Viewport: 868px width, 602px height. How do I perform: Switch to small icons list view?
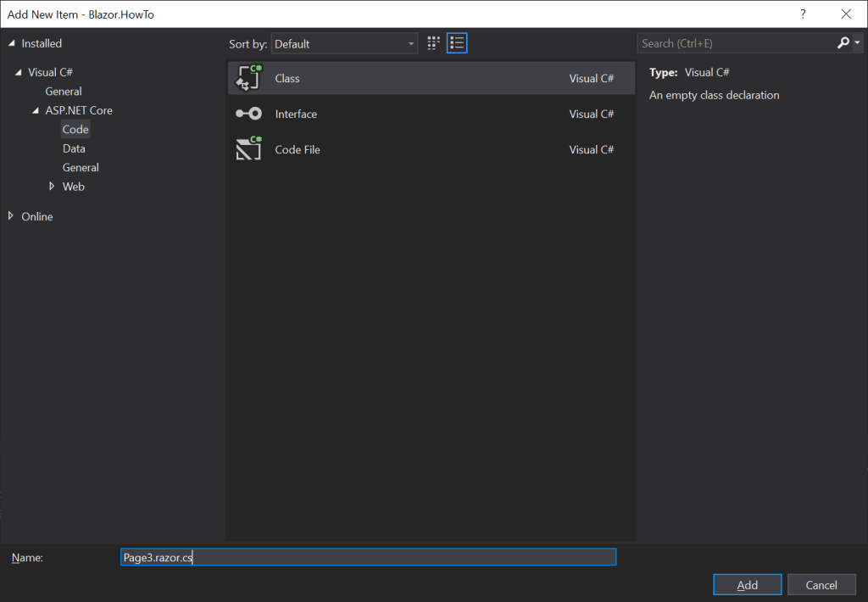click(x=458, y=43)
